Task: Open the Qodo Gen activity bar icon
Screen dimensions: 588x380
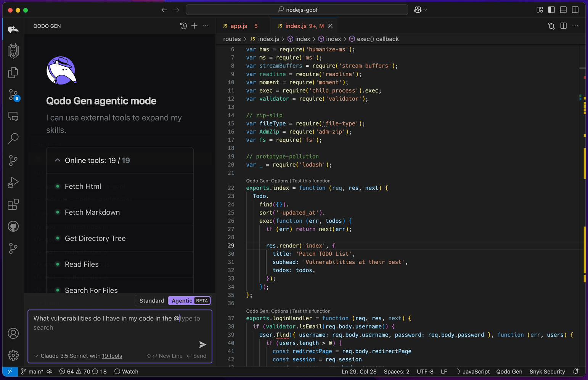Action: coord(13,29)
